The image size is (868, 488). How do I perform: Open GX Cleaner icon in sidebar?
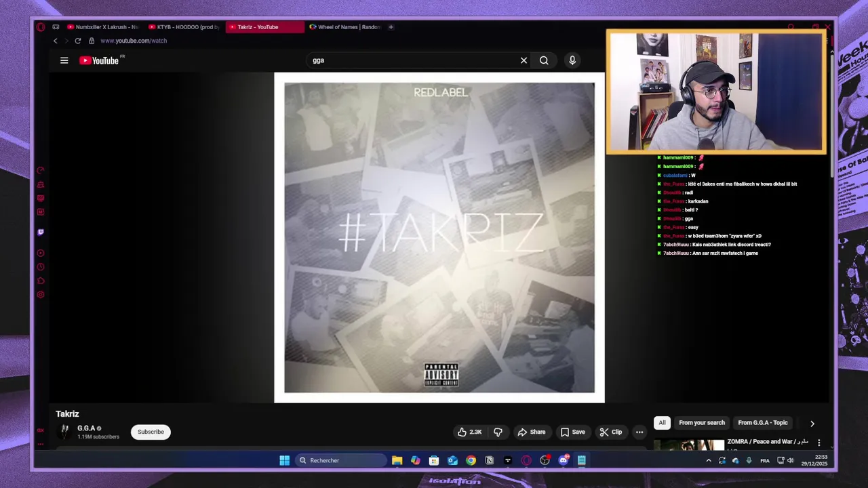(x=41, y=184)
